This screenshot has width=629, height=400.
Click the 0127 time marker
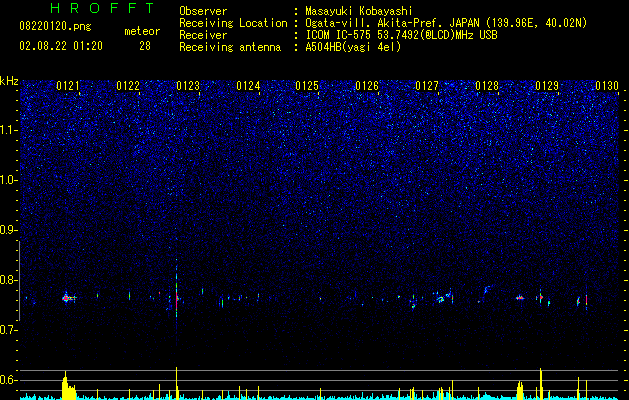(x=427, y=86)
